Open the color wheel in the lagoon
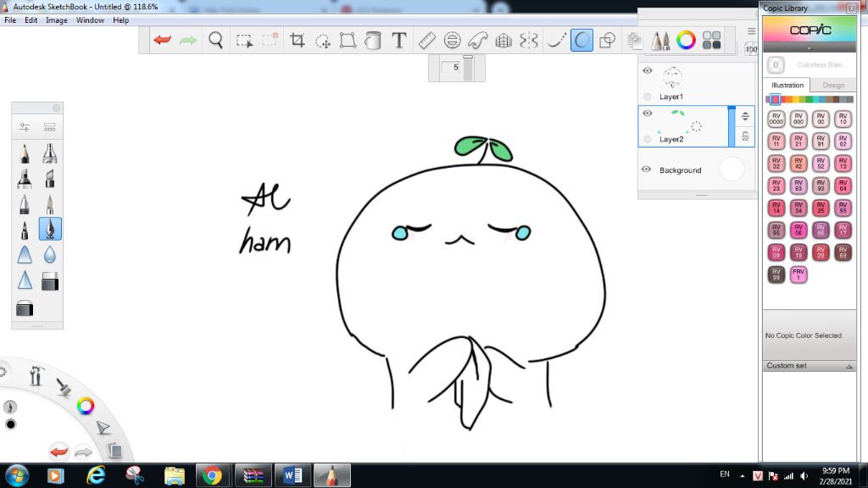The height and width of the screenshot is (488, 868). (86, 406)
